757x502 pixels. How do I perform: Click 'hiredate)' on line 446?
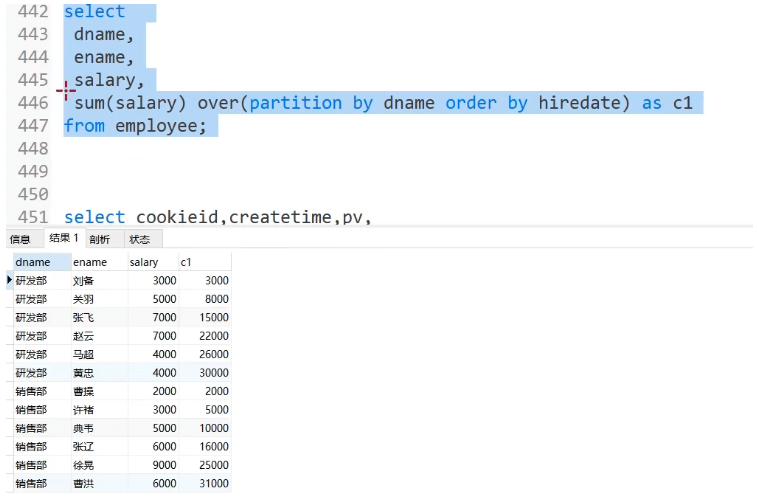click(584, 103)
